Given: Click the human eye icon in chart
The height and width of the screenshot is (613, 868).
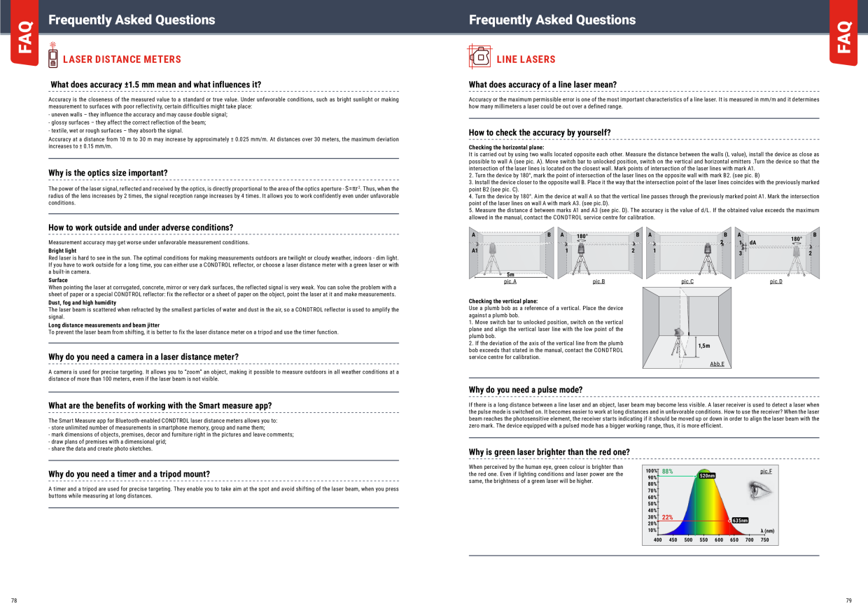Looking at the screenshot, I should coord(759,490).
